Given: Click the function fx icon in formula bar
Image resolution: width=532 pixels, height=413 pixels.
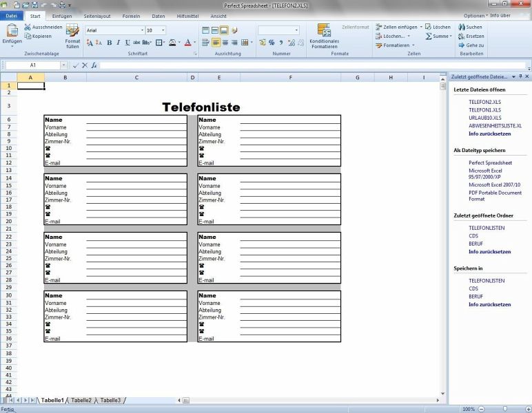Looking at the screenshot, I should (x=94, y=65).
